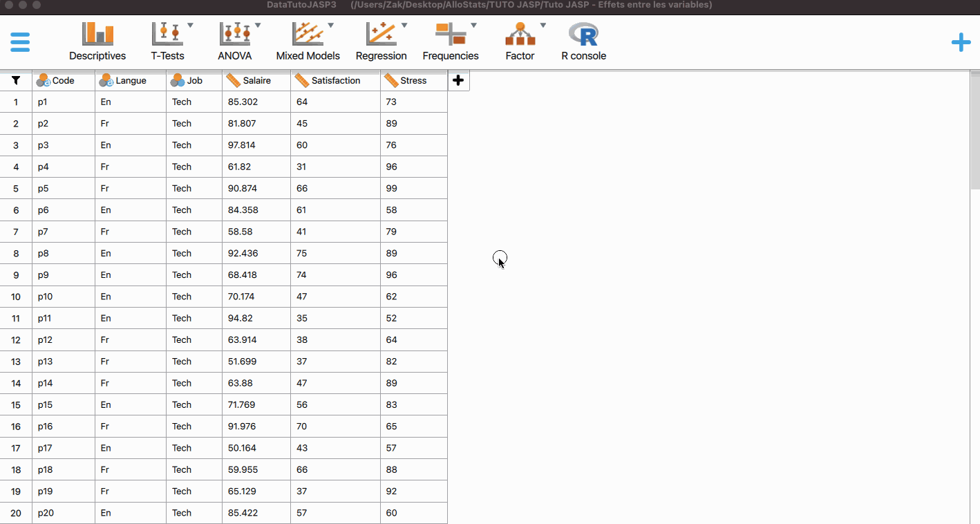Screen dimensions: 980x524
Task: Click the Stress scale type icon
Action: coord(391,81)
